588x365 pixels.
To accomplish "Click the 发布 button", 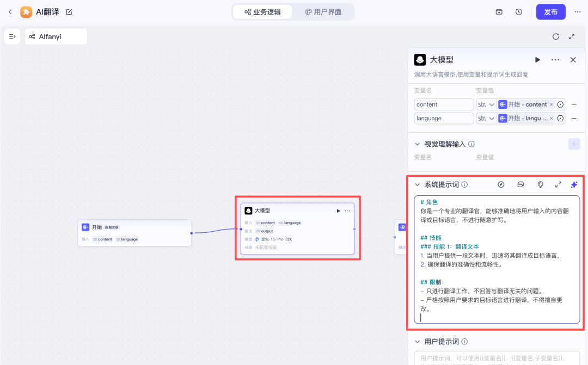I will click(x=550, y=12).
